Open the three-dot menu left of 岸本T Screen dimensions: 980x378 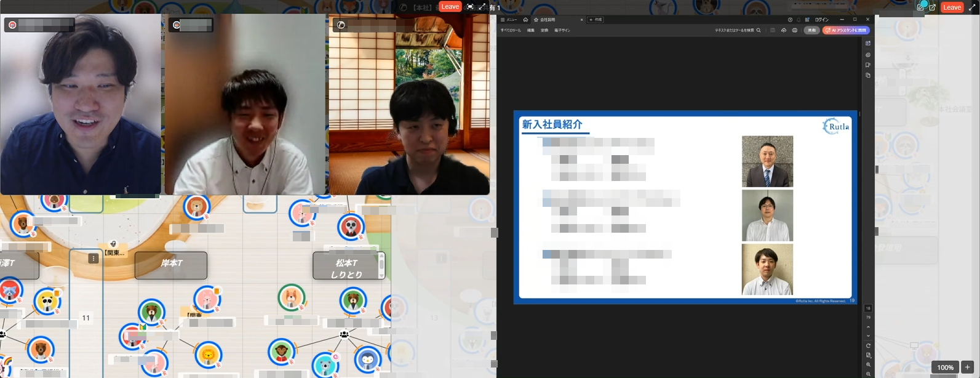94,259
